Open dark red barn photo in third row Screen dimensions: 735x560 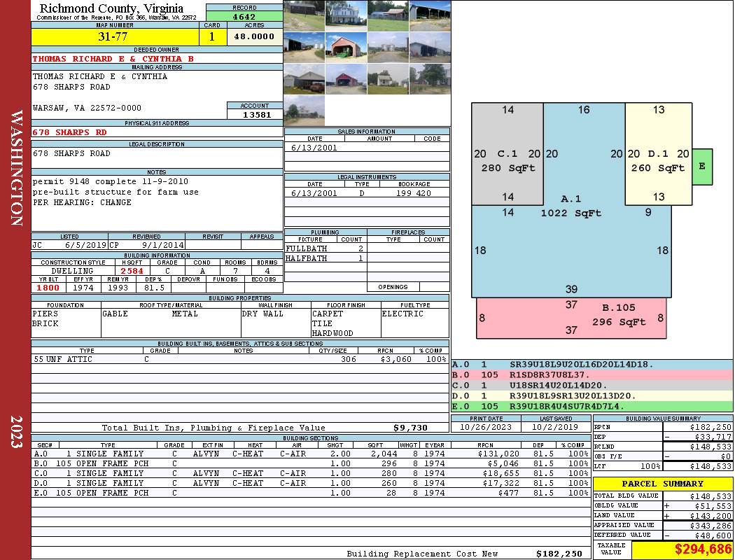pos(346,78)
